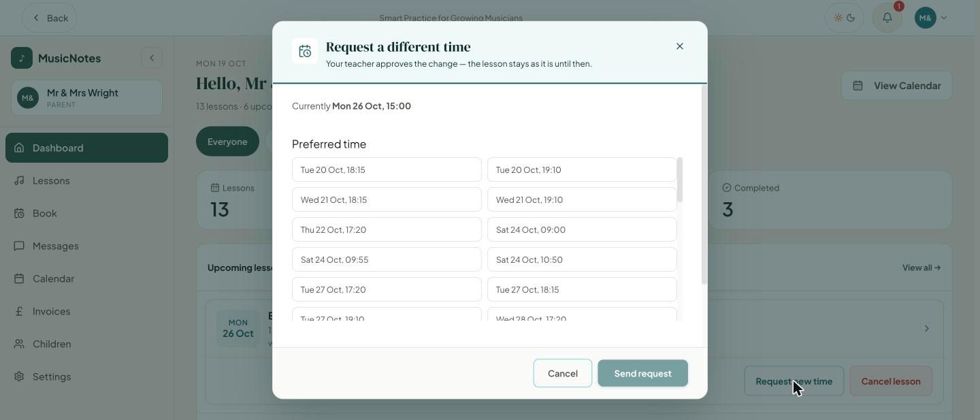980x420 pixels.
Task: Select the Everyone filter pill
Action: (227, 142)
